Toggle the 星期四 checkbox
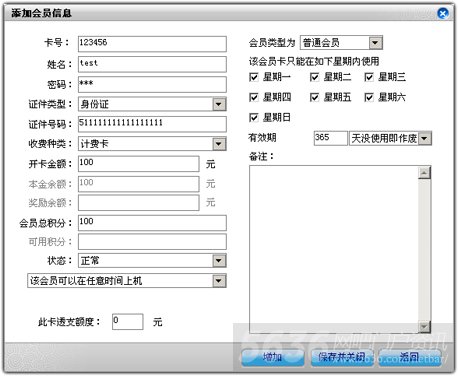 point(254,97)
